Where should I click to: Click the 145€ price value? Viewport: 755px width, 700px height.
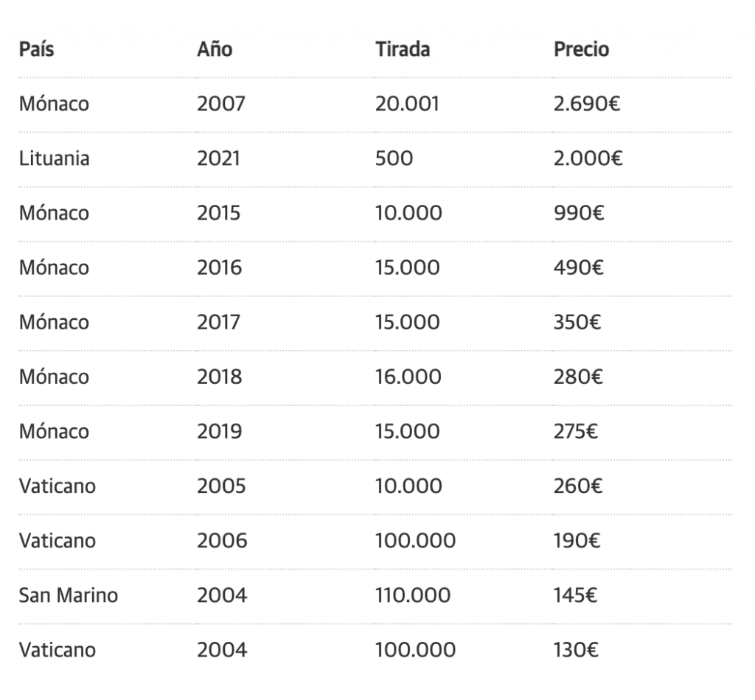(575, 595)
